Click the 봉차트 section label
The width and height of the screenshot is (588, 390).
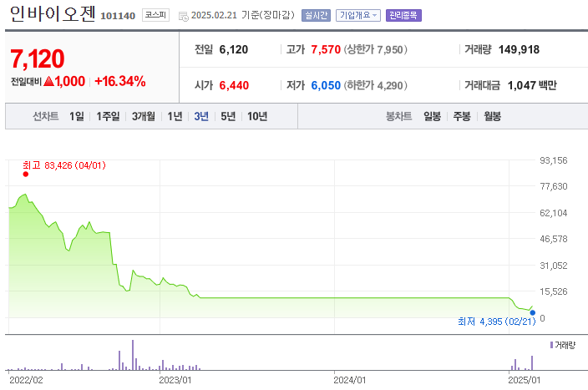(398, 116)
